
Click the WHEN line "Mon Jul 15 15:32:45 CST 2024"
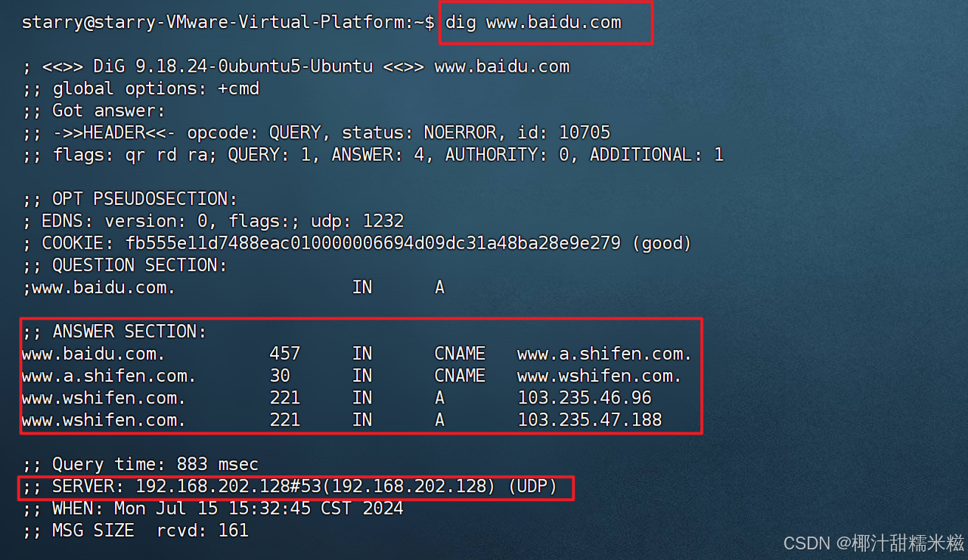click(x=213, y=509)
